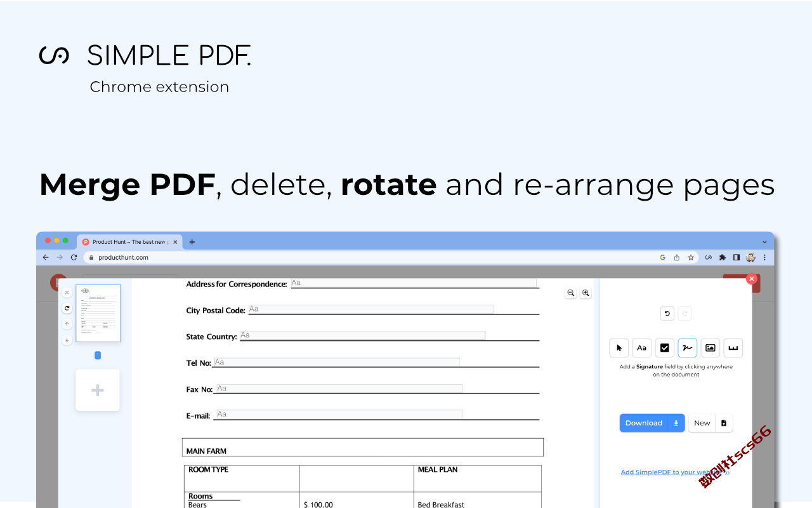Go back with browser back arrow
This screenshot has height=508, width=812.
(x=46, y=257)
